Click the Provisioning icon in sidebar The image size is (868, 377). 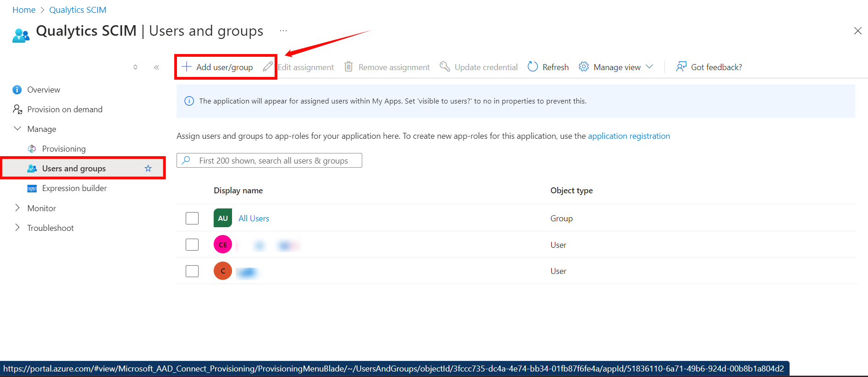point(32,148)
